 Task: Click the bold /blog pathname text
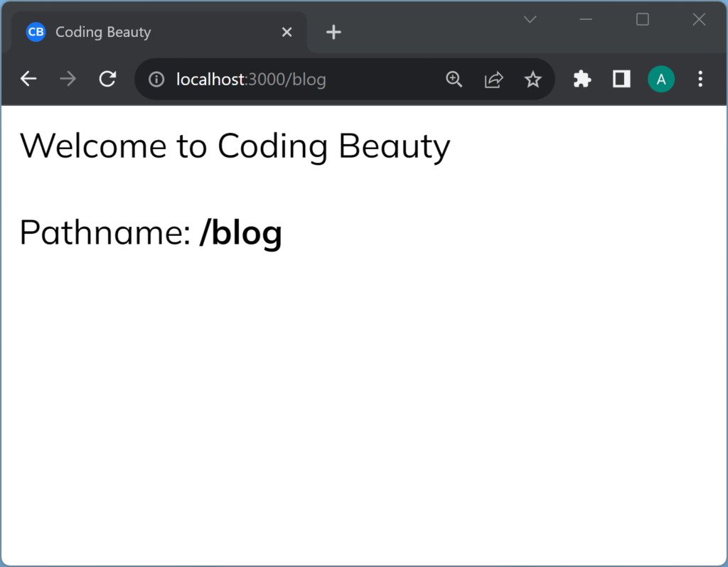(241, 233)
